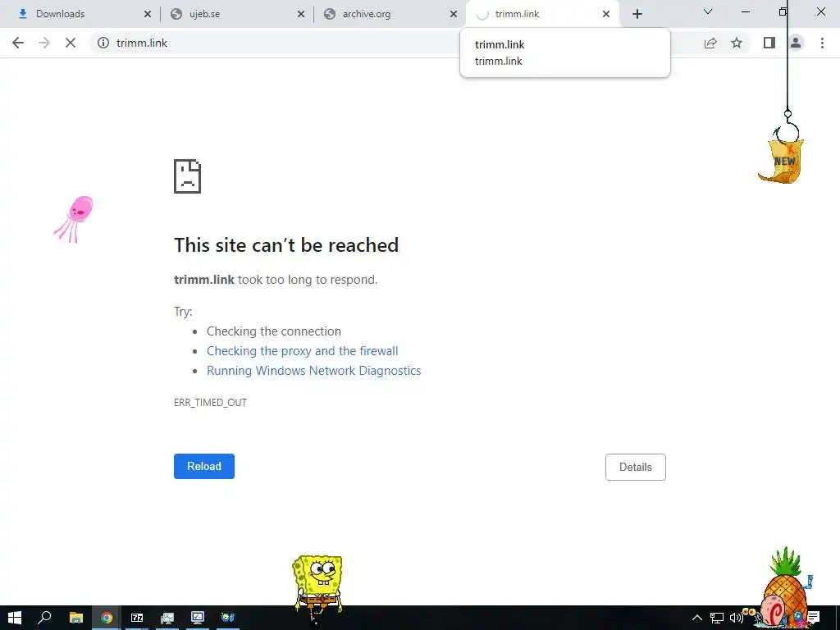The image size is (840, 630).
Task: Open Windows taskbar search
Action: coord(44,618)
